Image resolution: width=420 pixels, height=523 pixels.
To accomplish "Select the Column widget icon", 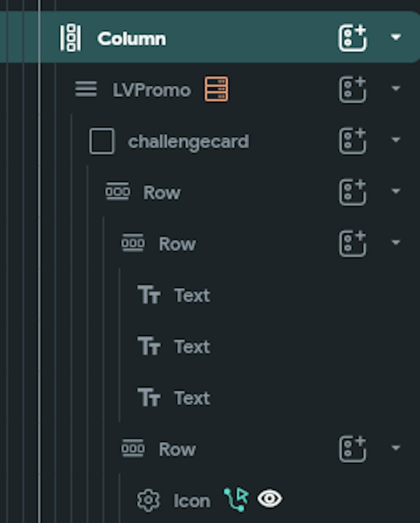I will [70, 37].
